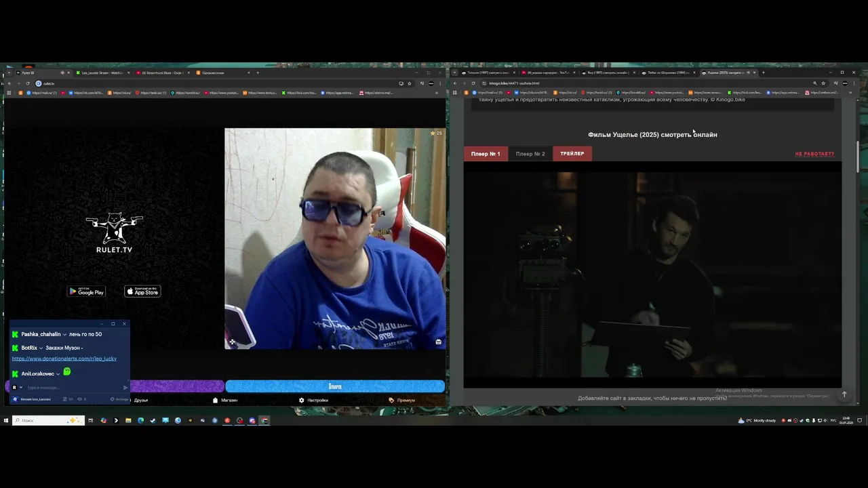The width and height of the screenshot is (868, 488).
Task: Click the move icon at webcam bottom-left
Action: (232, 342)
